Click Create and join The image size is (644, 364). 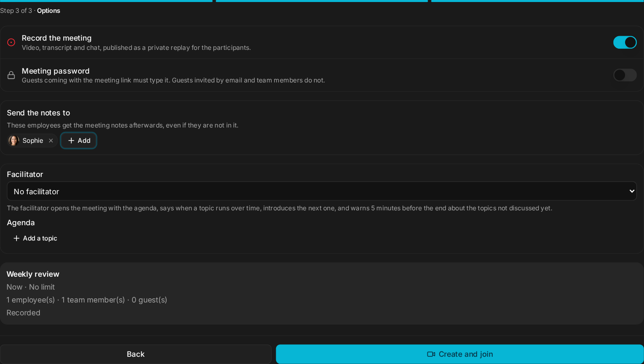460,354
